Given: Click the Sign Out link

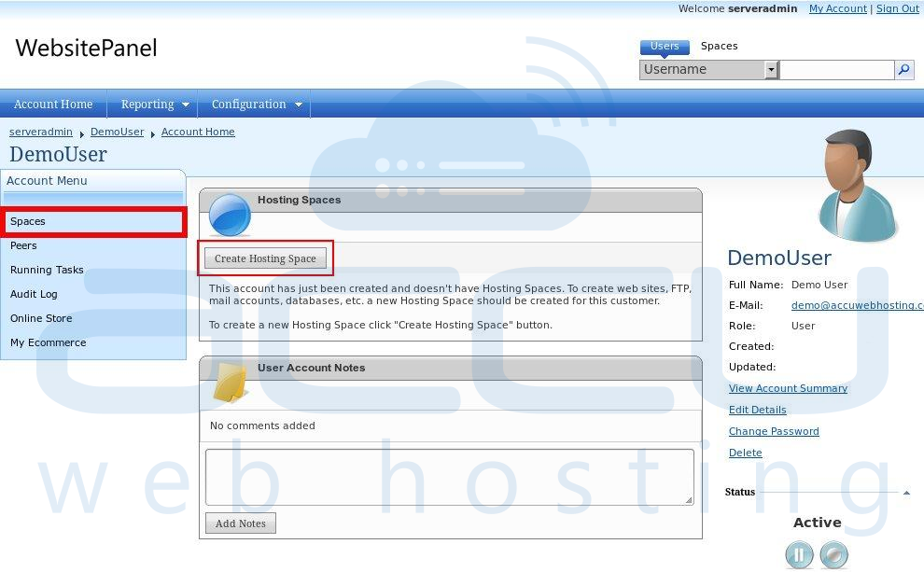Looking at the screenshot, I should 898,8.
